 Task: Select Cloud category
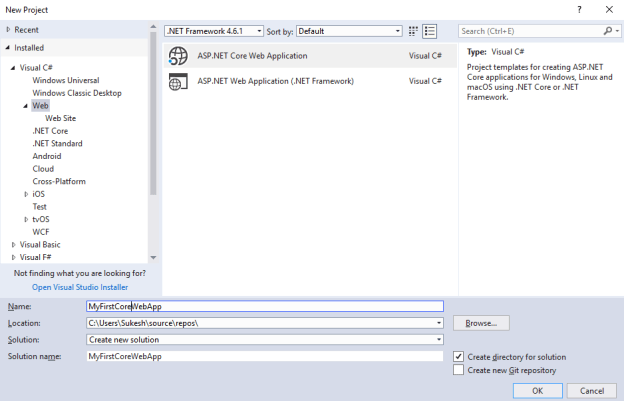43,169
